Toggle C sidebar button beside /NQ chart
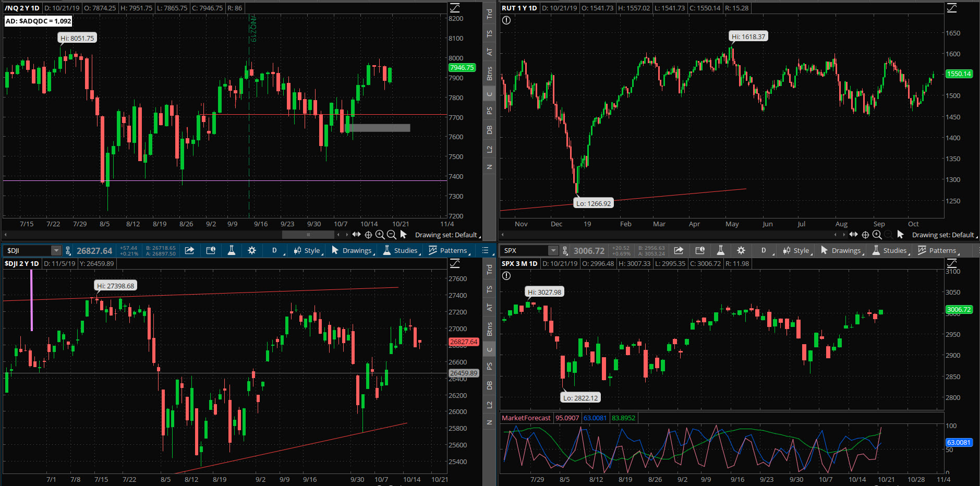The width and height of the screenshot is (980, 486). [x=489, y=94]
